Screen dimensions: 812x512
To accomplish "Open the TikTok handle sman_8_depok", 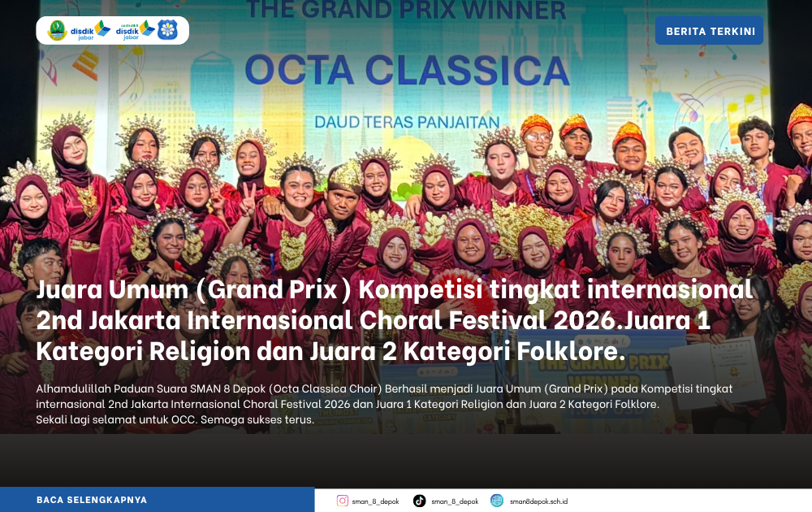I will click(455, 501).
